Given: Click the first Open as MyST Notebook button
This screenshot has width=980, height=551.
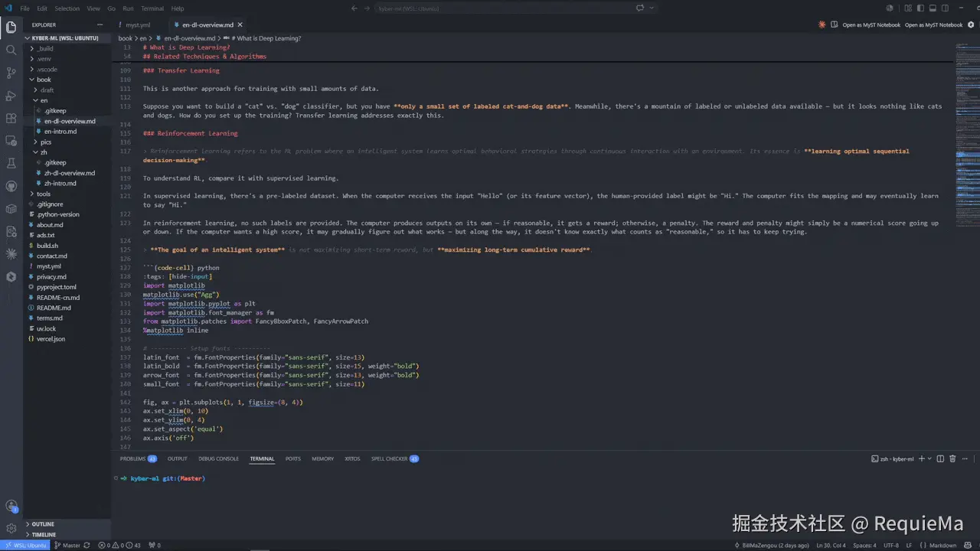Looking at the screenshot, I should coord(871,25).
